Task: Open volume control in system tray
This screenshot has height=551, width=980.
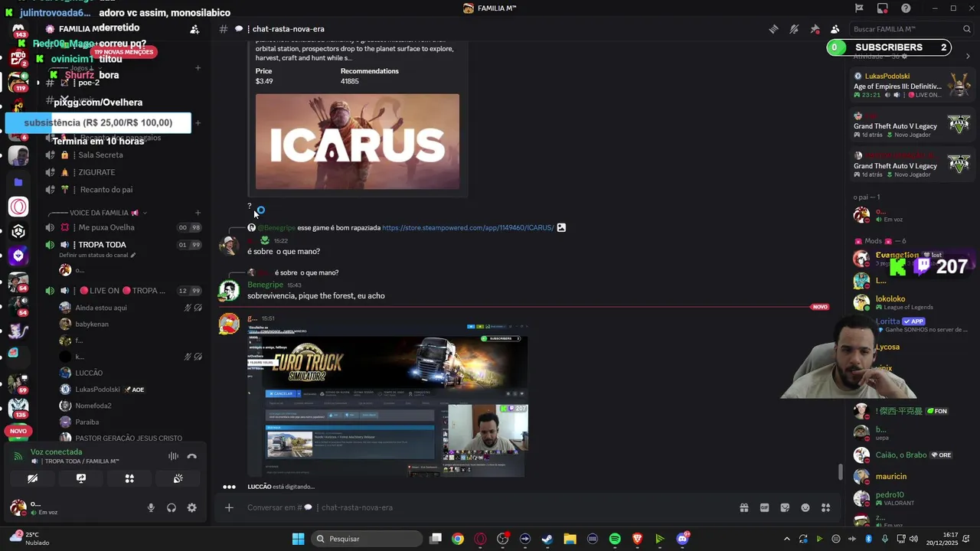Action: 913,539
